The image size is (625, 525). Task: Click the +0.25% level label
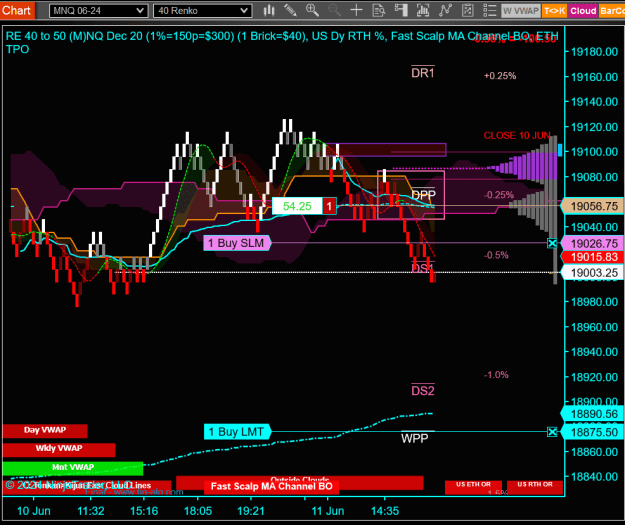click(500, 76)
